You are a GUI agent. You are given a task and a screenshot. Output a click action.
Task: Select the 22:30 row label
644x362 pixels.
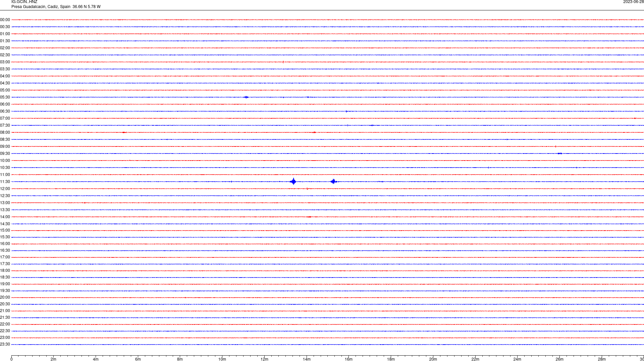click(5, 331)
